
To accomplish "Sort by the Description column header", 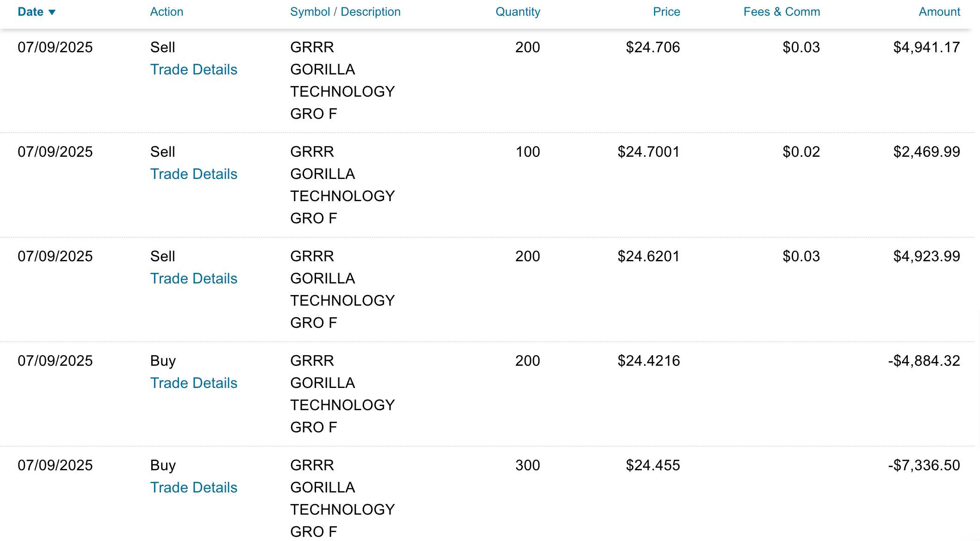I will coord(370,12).
